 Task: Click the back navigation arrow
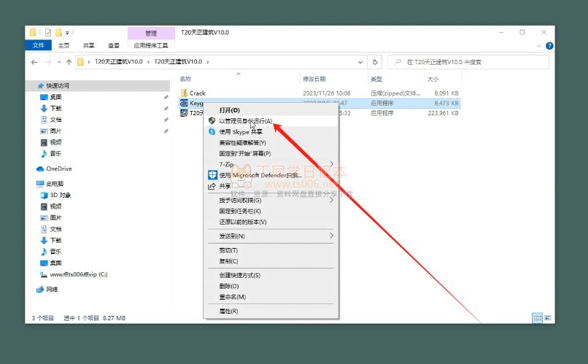coord(34,62)
